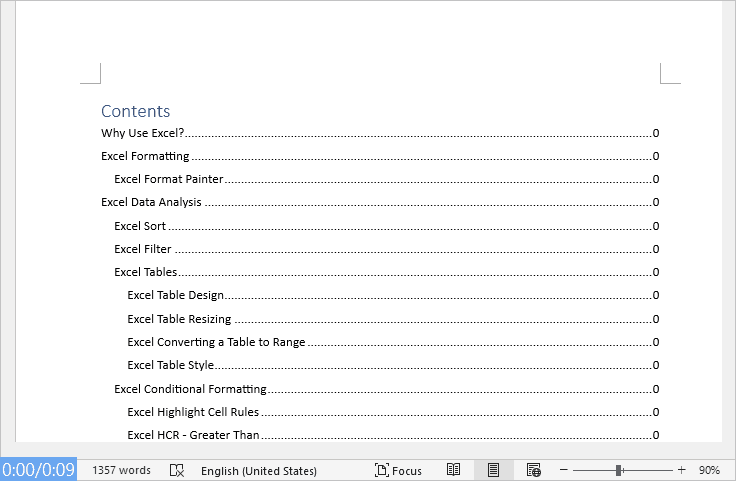Jump to the Why Use Excel? entry

pos(143,133)
